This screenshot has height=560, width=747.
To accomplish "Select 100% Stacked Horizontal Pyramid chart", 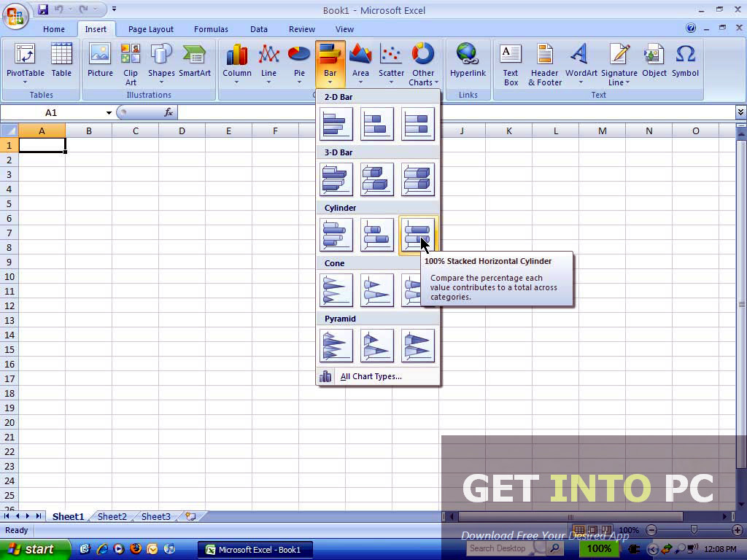I will click(x=418, y=346).
